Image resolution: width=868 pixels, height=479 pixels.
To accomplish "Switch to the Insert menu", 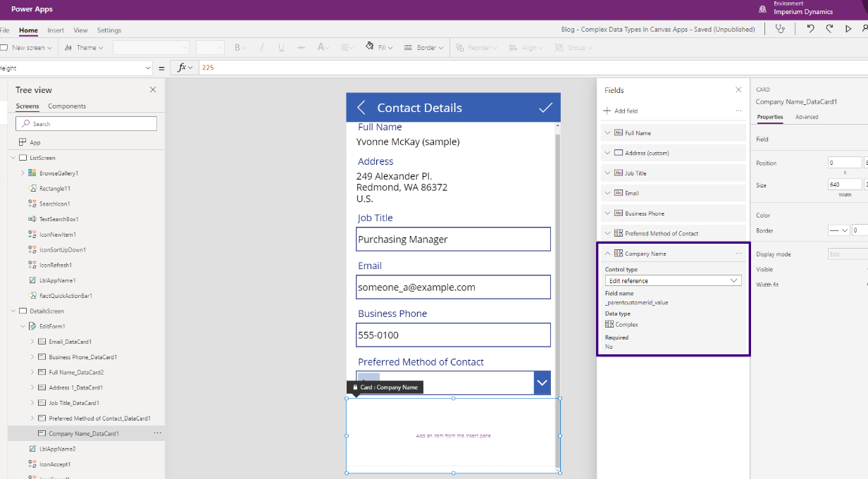I will [x=56, y=30].
